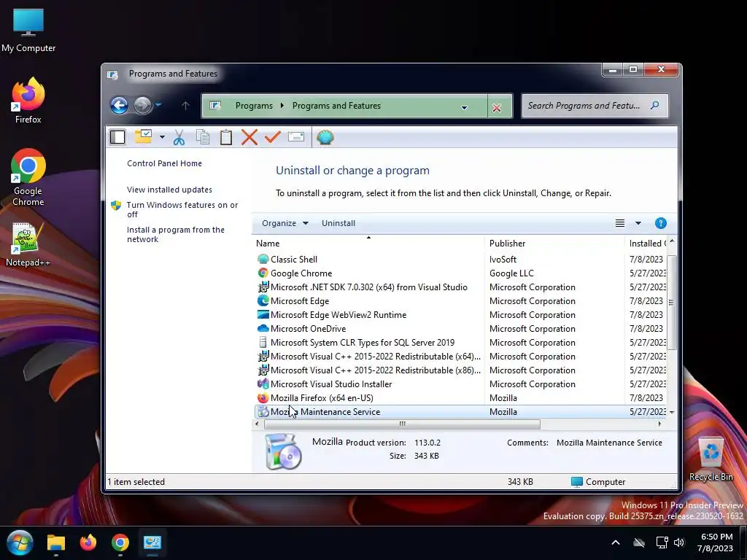Click the vertical scrollbar thumb
Image resolution: width=747 pixels, height=560 pixels.
point(672,303)
